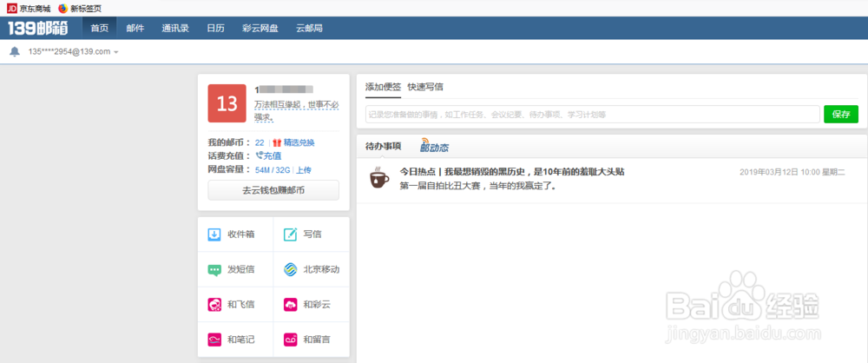Image resolution: width=868 pixels, height=363 pixels.
Task: Open the 日历 navigation tab
Action: tap(215, 29)
